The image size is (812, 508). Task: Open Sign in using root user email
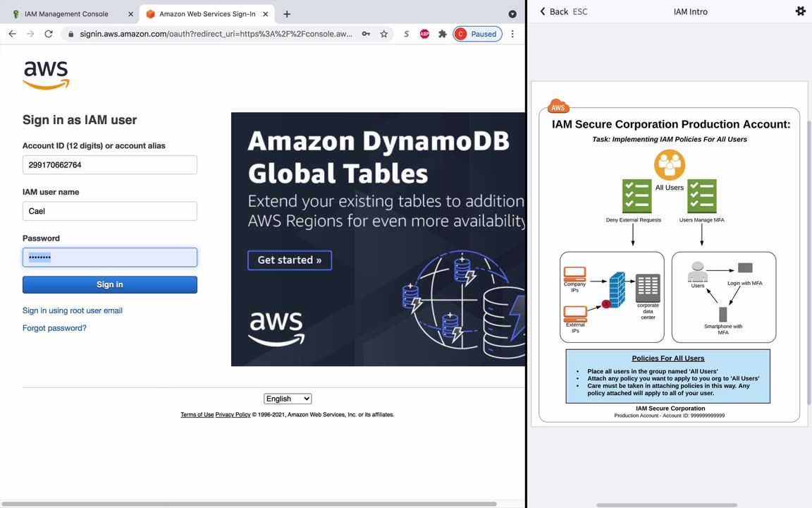click(73, 310)
